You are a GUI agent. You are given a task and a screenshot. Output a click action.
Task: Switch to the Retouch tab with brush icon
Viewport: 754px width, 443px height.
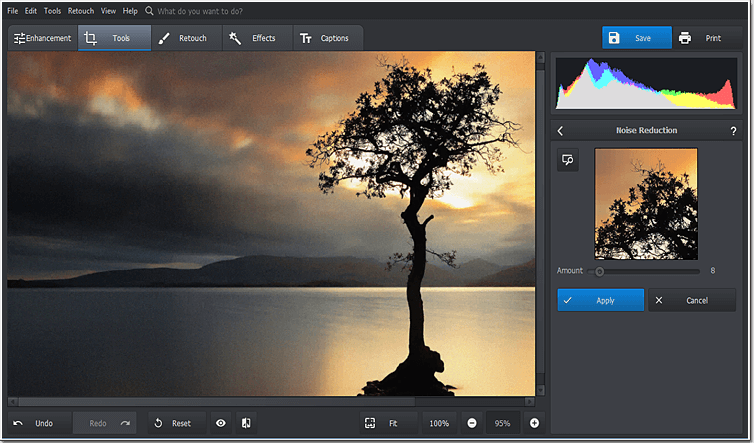point(186,38)
